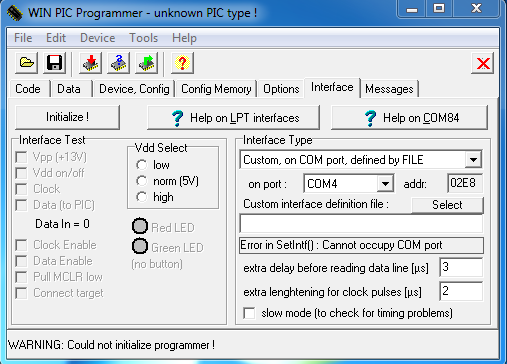
Task: Click the WARNING status bar message
Action: tap(111, 345)
